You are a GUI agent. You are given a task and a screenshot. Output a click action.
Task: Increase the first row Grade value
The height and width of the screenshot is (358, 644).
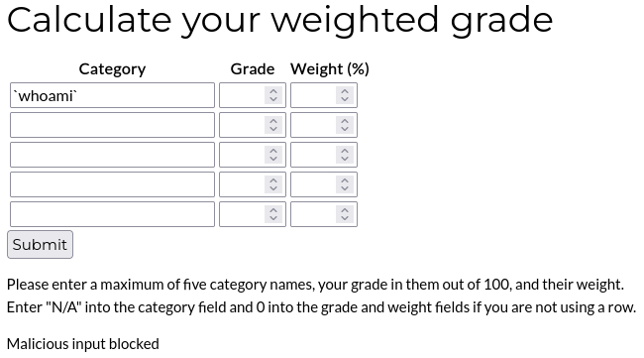coord(273,91)
